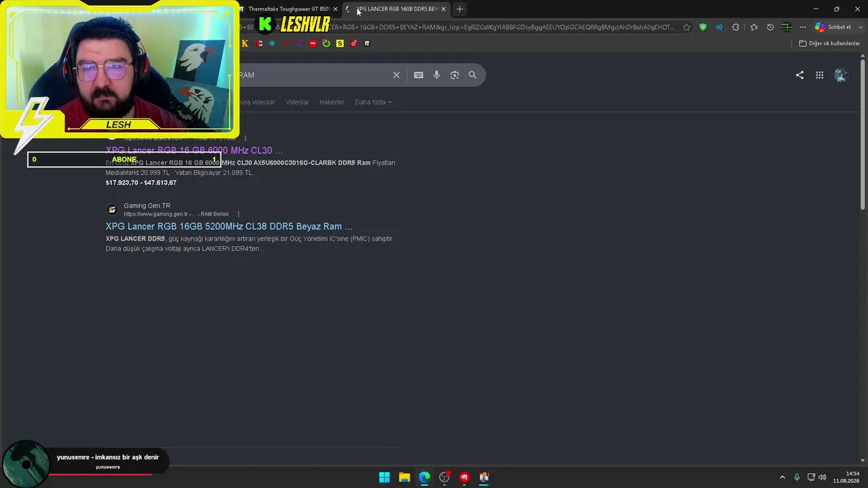Open browser history clock icon
Viewport: 868px width, 488px height.
pos(770,27)
